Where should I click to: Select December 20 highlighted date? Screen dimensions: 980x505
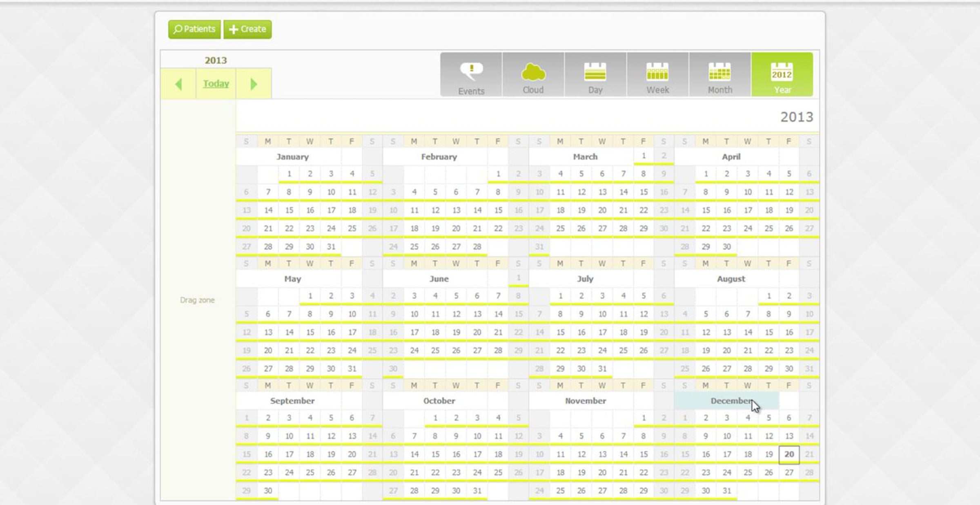(789, 454)
